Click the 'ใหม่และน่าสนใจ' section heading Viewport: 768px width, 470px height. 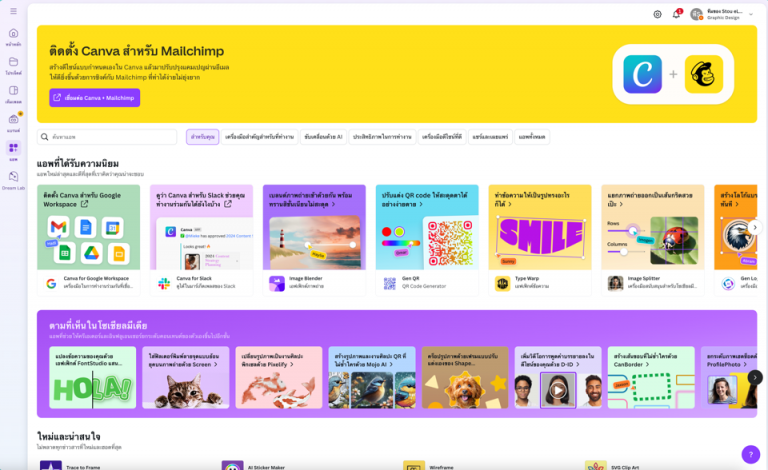[69, 436]
